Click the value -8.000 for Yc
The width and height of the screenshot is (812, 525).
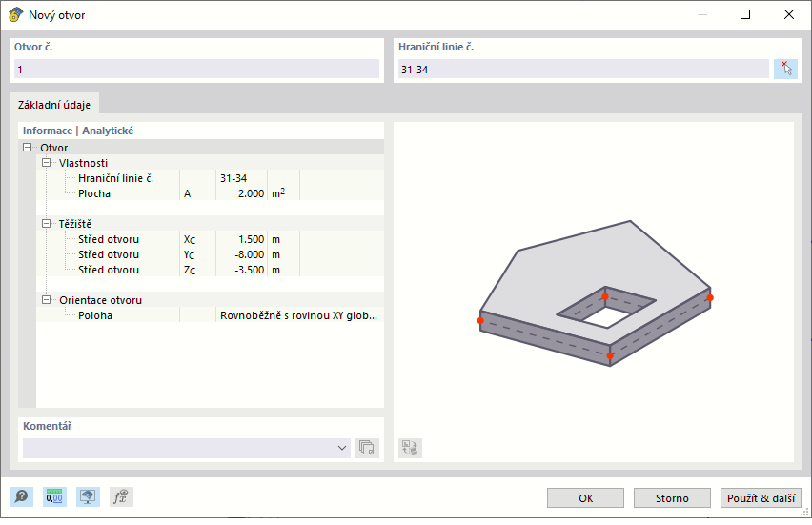click(x=250, y=254)
